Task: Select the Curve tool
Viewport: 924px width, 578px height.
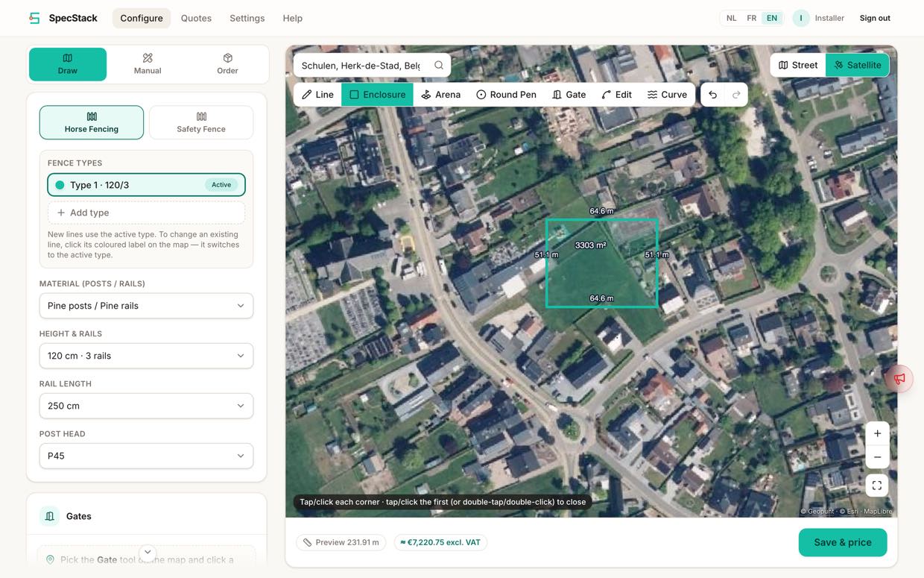Action: pos(667,95)
